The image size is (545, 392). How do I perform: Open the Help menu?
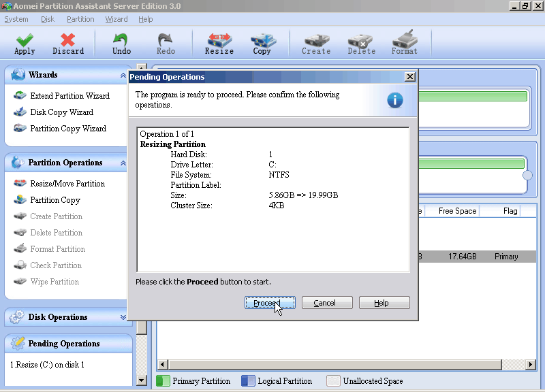point(145,19)
